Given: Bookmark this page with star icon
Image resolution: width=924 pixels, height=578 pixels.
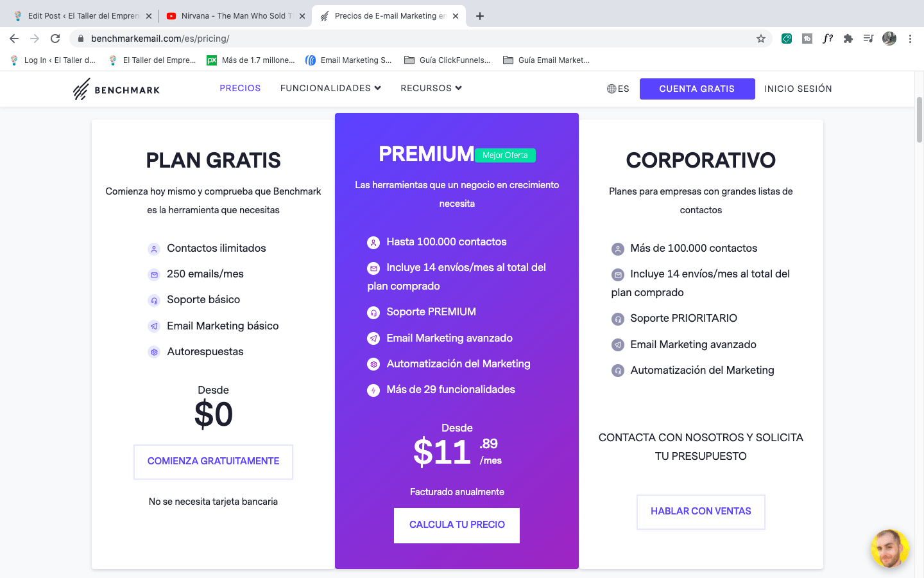Looking at the screenshot, I should (x=761, y=39).
